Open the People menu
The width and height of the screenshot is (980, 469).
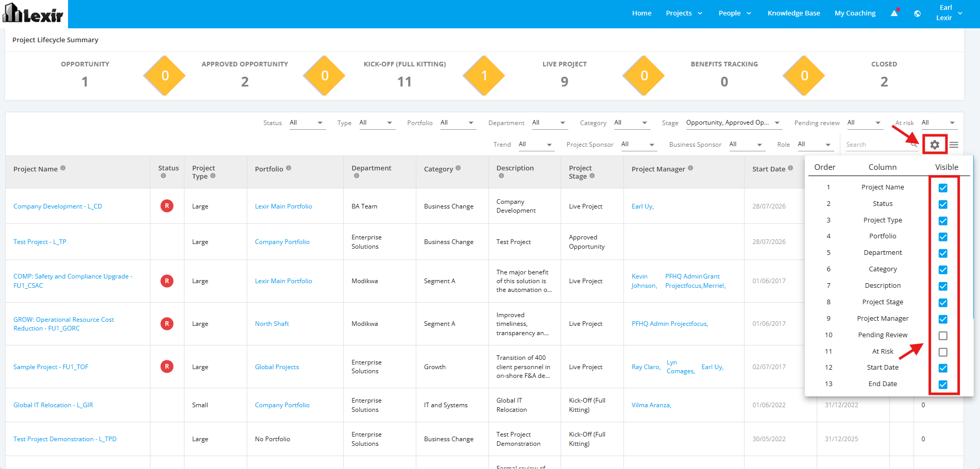735,13
